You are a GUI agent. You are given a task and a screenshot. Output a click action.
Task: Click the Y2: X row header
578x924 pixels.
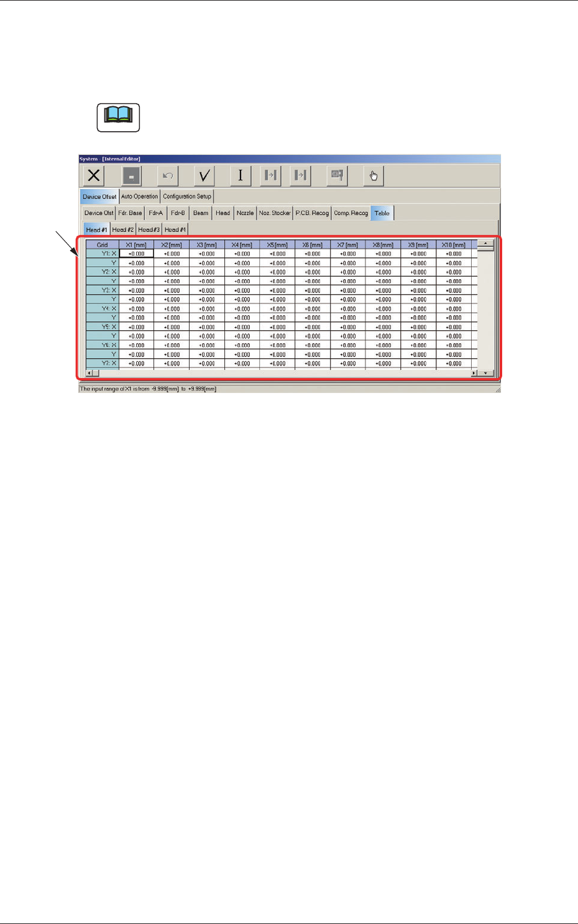click(103, 272)
